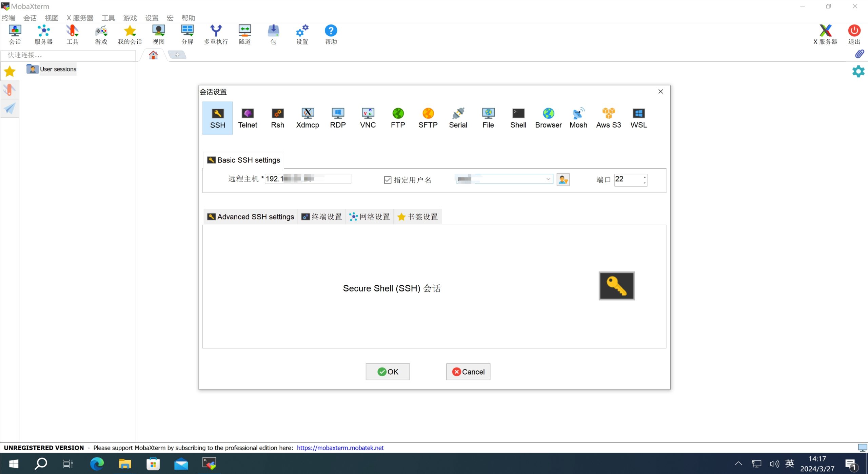Open the 帮助 question-mark toolbar icon

331,35
